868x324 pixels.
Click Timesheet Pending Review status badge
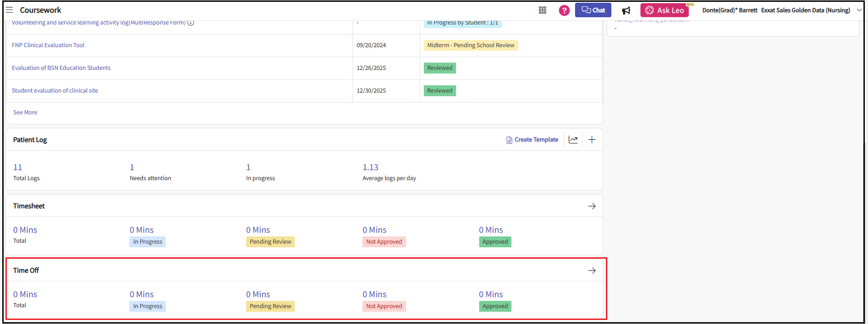point(270,242)
